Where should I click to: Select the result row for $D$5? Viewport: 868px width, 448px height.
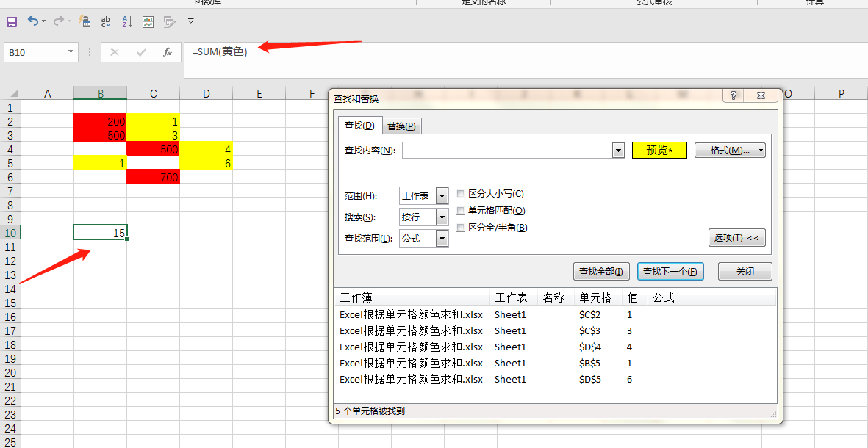[555, 380]
